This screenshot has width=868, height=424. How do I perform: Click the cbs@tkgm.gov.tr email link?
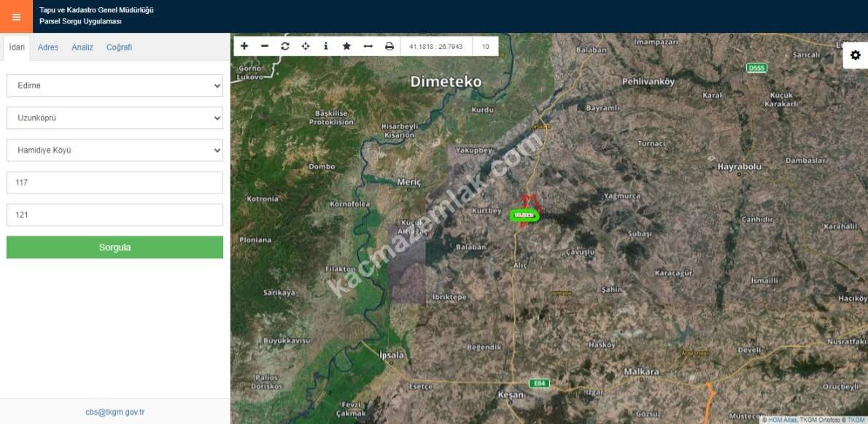pyautogui.click(x=115, y=412)
